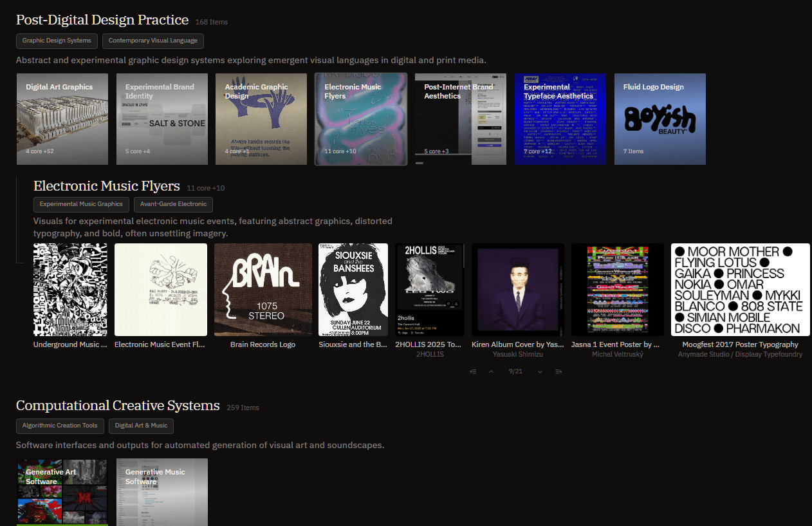Open the Academic Graphic Design card
The width and height of the screenshot is (812, 526).
tap(261, 119)
